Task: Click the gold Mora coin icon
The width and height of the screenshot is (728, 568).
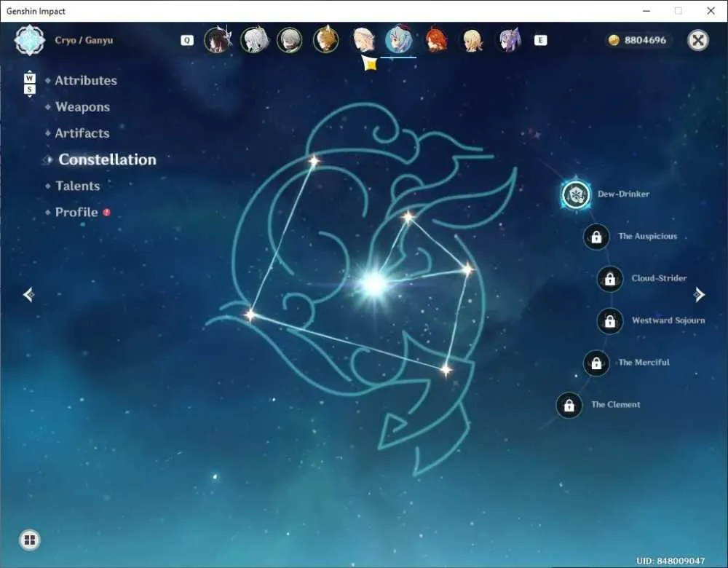Action: [614, 40]
